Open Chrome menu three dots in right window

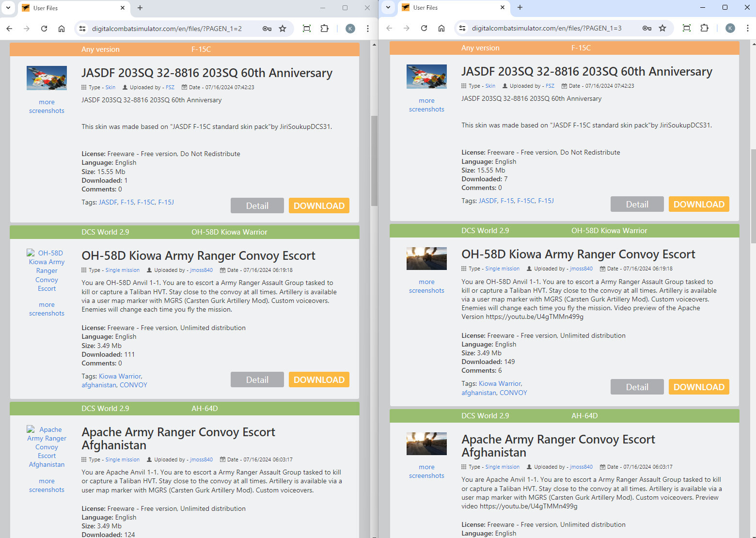click(x=748, y=28)
